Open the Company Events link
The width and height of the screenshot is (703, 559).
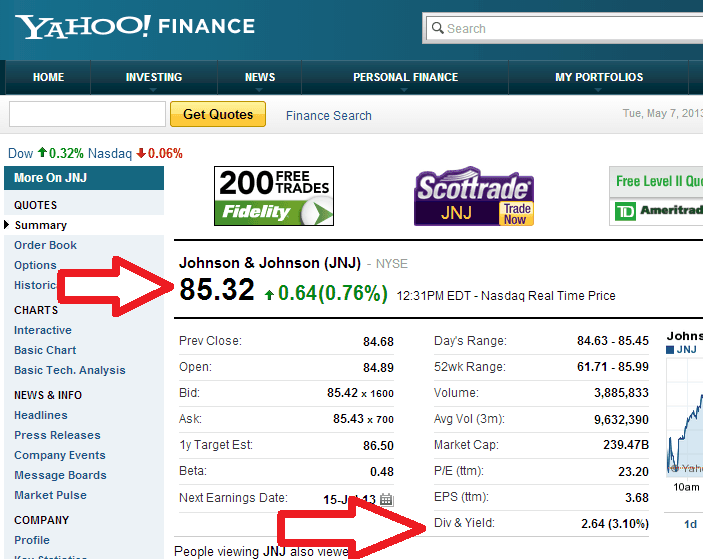[x=60, y=455]
